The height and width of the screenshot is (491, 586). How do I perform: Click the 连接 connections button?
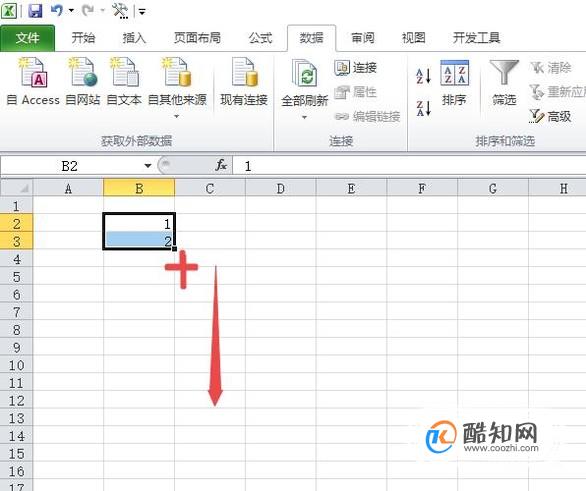click(x=356, y=68)
